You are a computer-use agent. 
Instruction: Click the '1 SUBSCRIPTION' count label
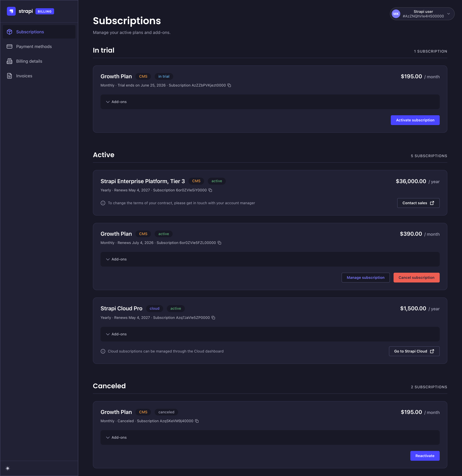pyautogui.click(x=430, y=51)
